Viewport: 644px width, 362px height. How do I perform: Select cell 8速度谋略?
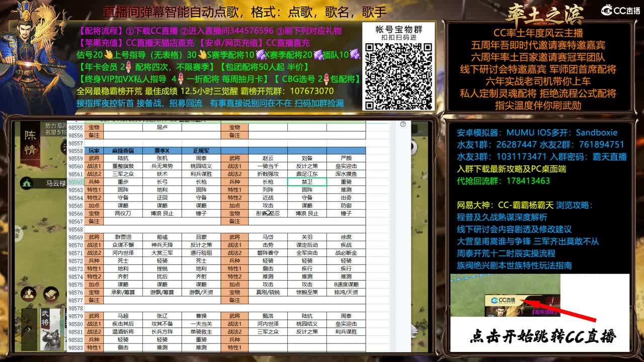[346, 285]
